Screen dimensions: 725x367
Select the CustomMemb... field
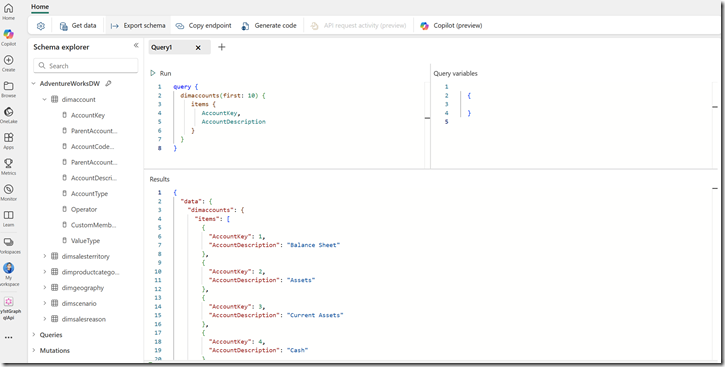pyautogui.click(x=93, y=225)
